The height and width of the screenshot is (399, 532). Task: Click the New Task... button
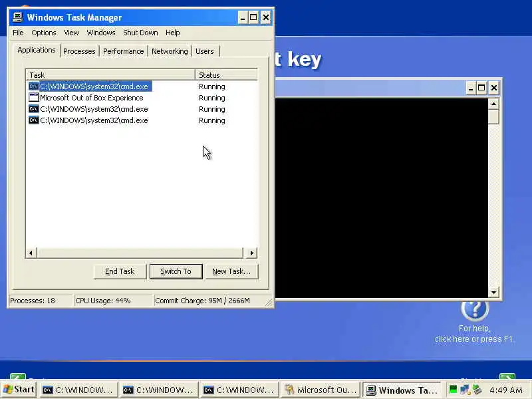pos(231,271)
